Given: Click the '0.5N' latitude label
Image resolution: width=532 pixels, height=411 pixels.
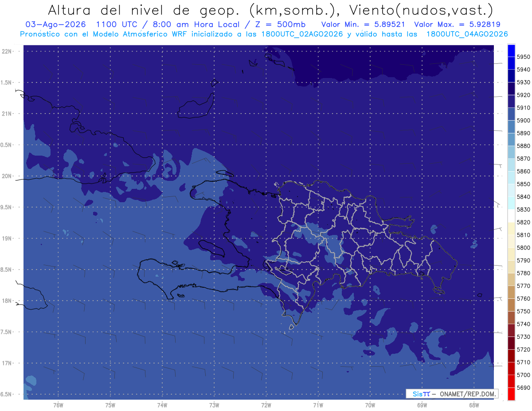Looking at the screenshot, I should click(7, 145).
